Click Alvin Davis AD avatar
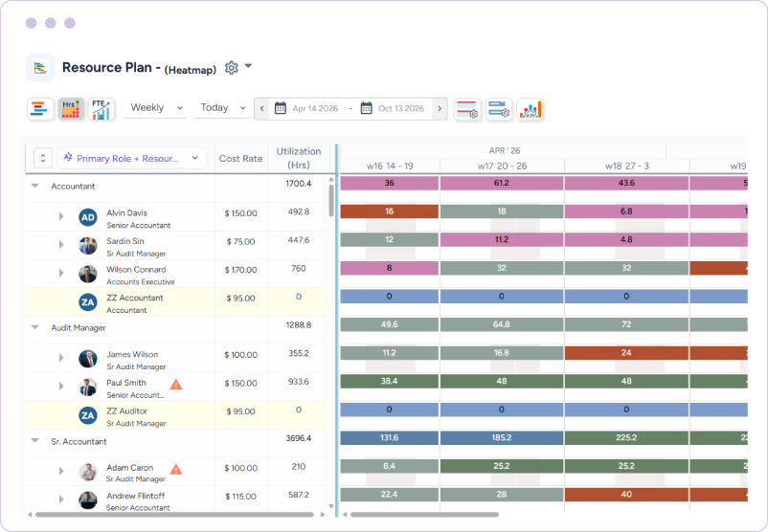The height and width of the screenshot is (532, 768). click(x=88, y=217)
